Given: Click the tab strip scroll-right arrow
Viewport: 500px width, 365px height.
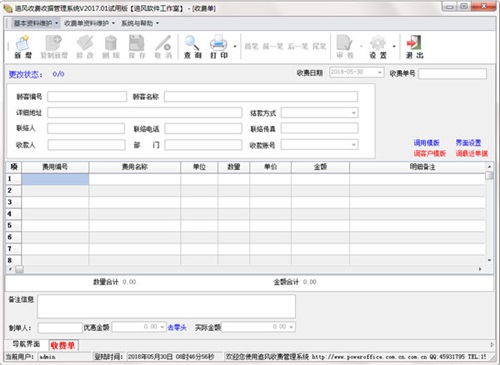Looking at the screenshot, I should pos(492,345).
